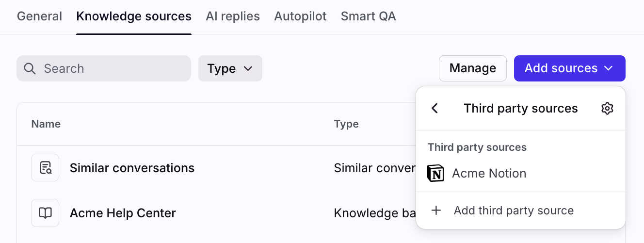Choose Add third party source text
The width and height of the screenshot is (644, 243).
(x=514, y=211)
